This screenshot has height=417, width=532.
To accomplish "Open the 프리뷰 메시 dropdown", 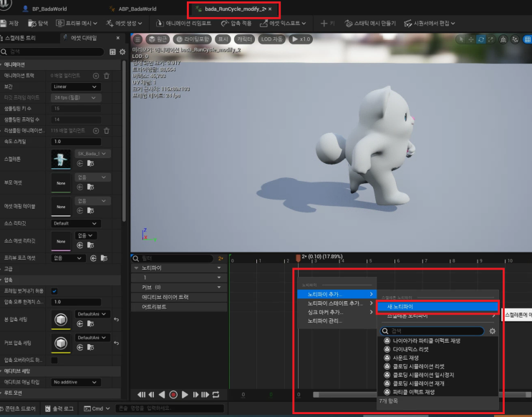I will [x=77, y=24].
